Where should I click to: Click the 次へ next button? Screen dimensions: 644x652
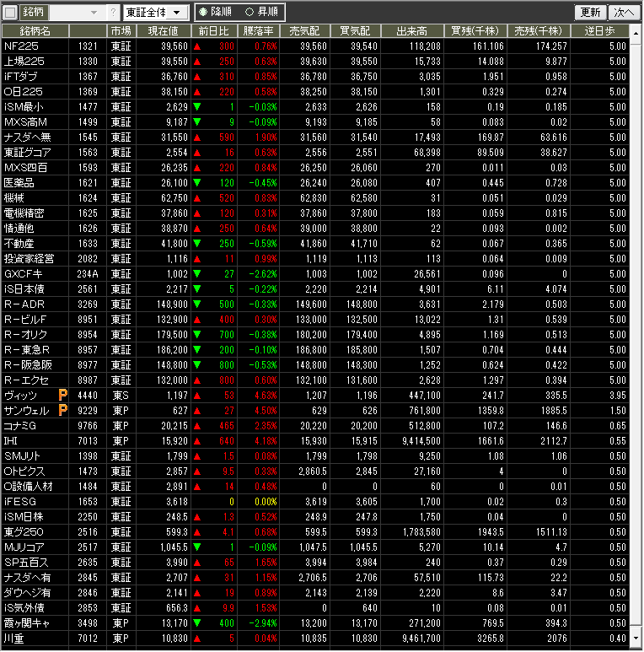[x=624, y=13]
